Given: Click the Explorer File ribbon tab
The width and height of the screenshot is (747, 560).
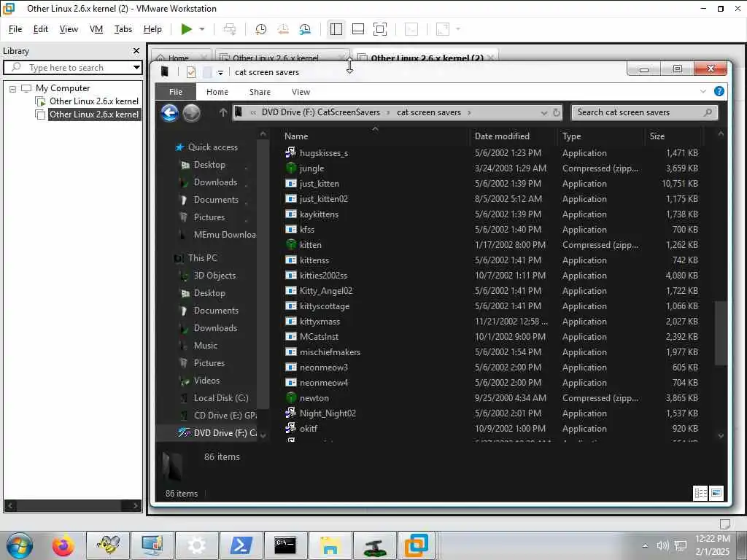Looking at the screenshot, I should pyautogui.click(x=175, y=92).
